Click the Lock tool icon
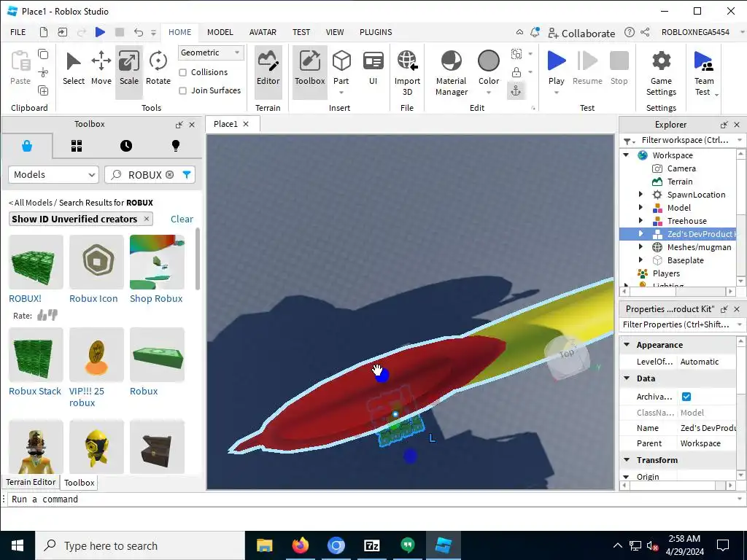The image size is (747, 560). [516, 72]
